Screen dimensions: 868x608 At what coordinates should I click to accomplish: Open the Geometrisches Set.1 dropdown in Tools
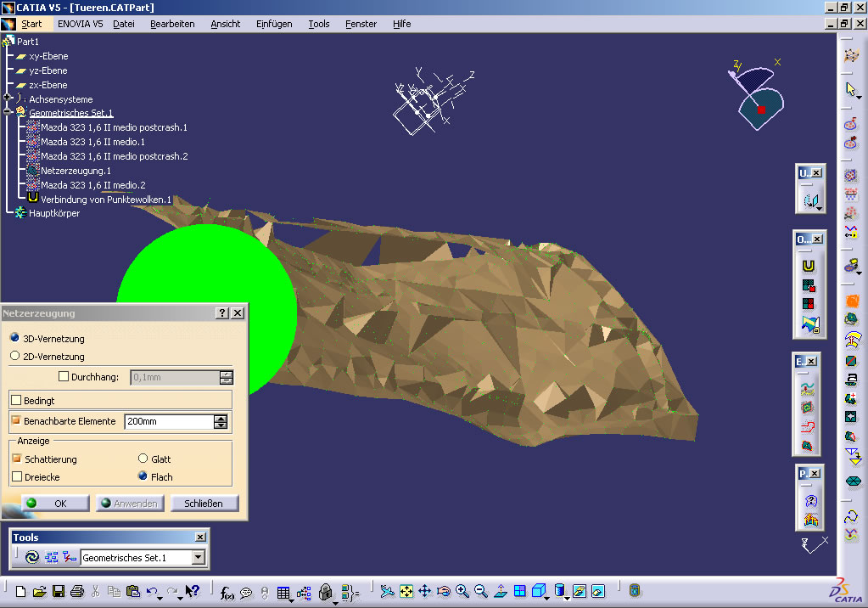199,558
